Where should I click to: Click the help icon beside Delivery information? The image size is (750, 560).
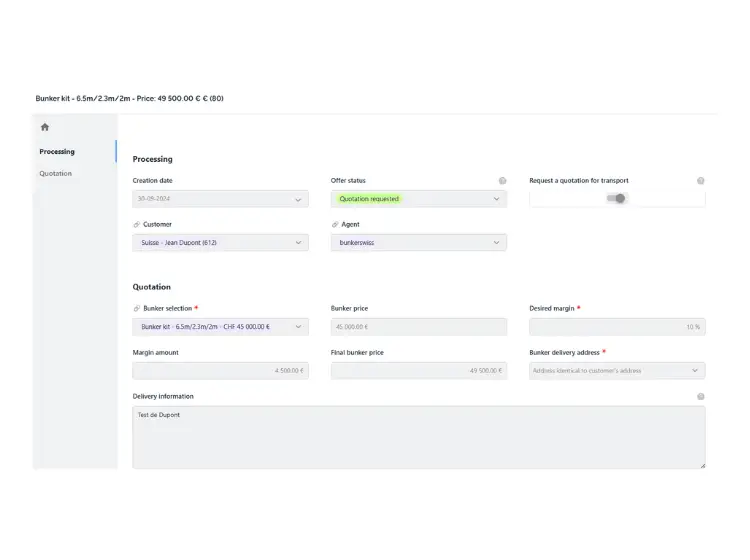(700, 397)
